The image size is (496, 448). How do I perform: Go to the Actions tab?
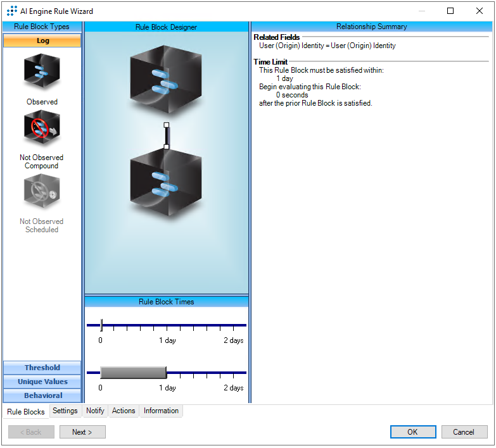[x=124, y=411]
